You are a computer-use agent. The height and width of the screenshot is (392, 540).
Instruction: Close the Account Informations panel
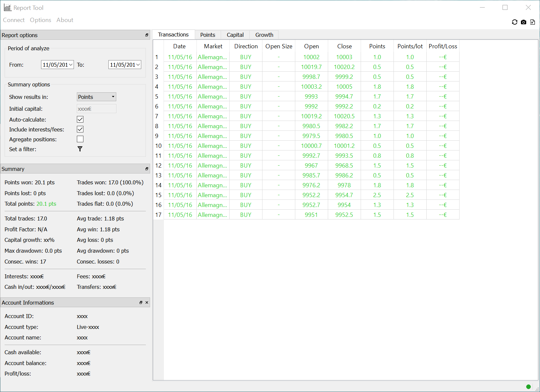tap(147, 303)
